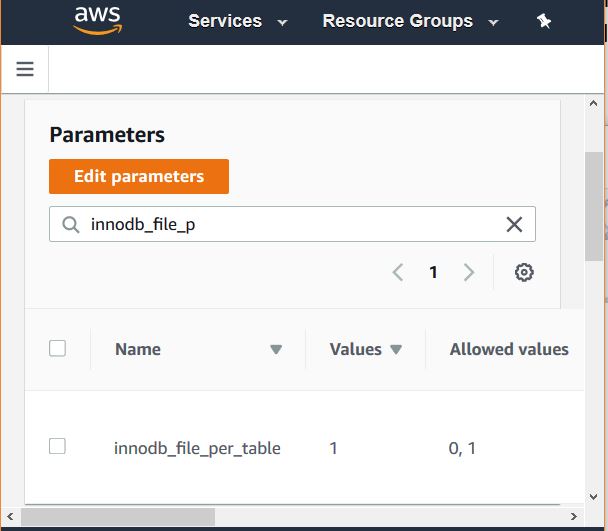Click the horizontal scrollbar thumb

[x=118, y=516]
